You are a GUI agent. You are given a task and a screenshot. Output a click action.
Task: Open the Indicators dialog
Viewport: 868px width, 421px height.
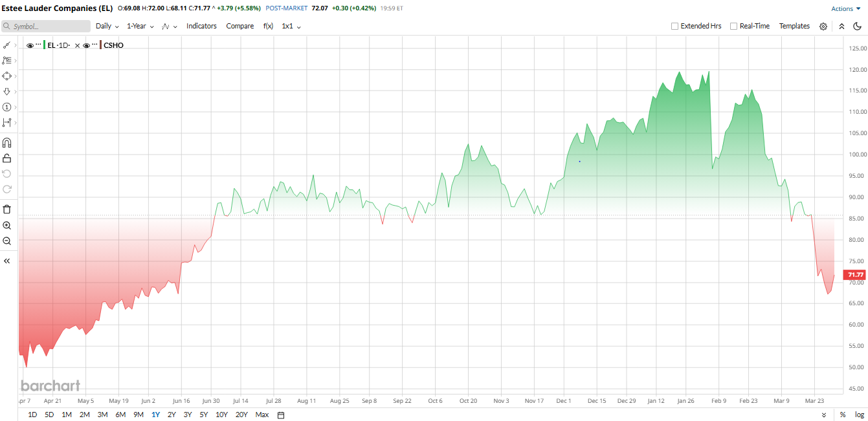click(201, 26)
